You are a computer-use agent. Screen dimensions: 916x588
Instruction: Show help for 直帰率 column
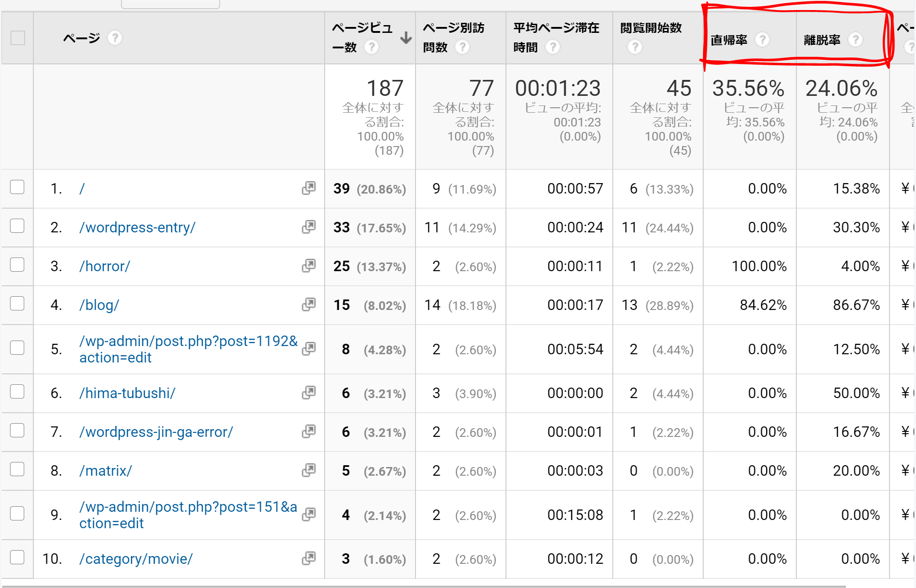pos(762,40)
